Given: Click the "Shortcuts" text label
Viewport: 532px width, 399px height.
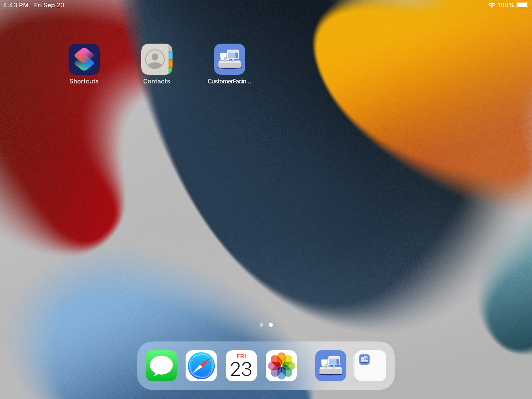Looking at the screenshot, I should coord(84,81).
